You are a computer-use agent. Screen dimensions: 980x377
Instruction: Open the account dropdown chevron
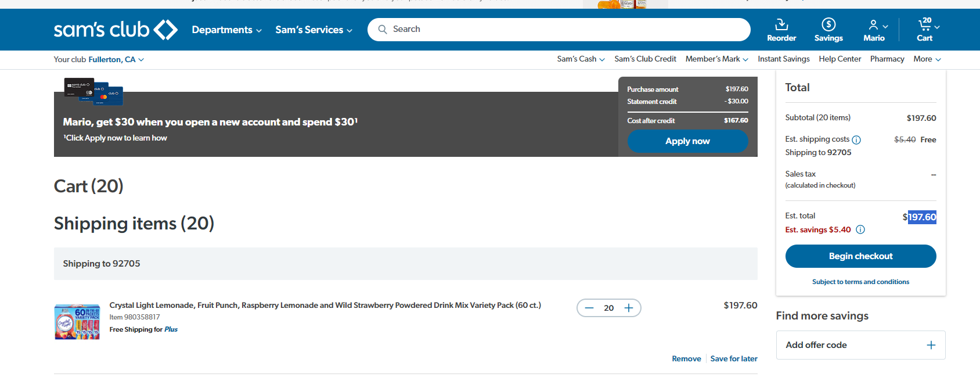[x=885, y=27]
